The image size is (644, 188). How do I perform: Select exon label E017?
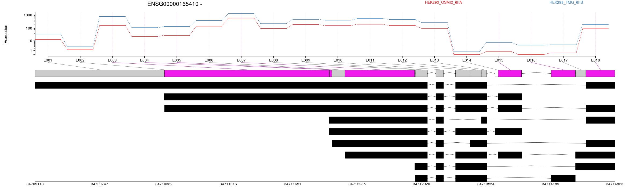pyautogui.click(x=563, y=60)
